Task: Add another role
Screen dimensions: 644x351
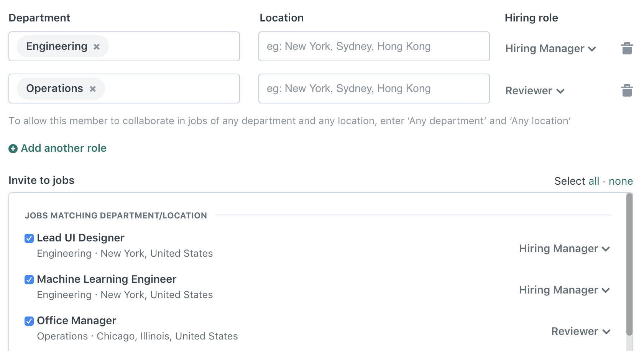Action: click(64, 148)
